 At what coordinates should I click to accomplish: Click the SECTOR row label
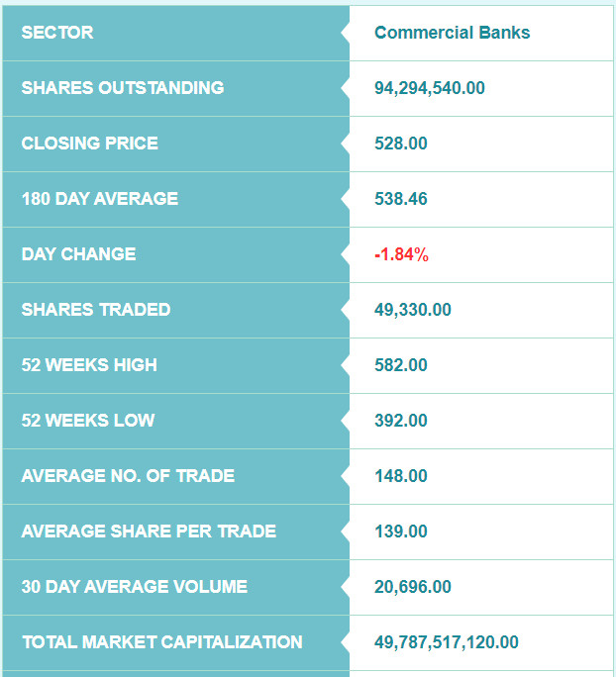point(57,33)
